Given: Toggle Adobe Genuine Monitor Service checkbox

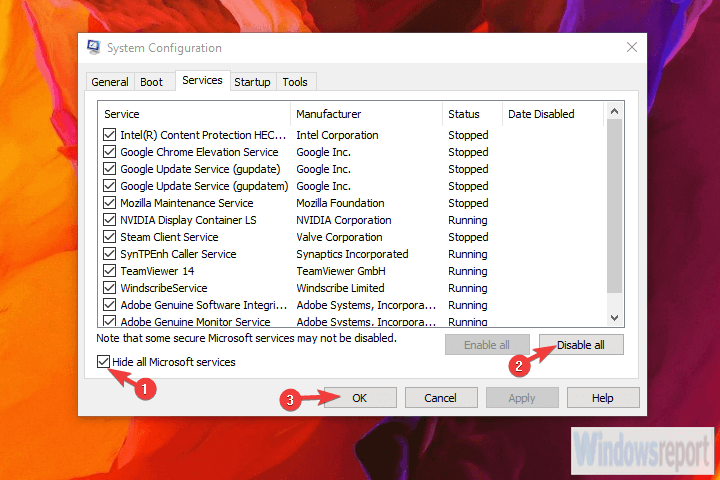Looking at the screenshot, I should tap(109, 321).
